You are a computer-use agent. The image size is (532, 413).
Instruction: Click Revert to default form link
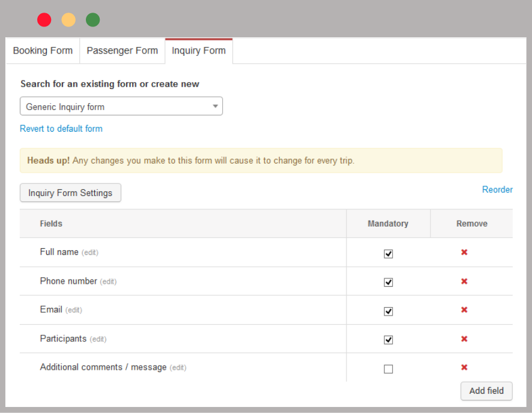tap(61, 129)
